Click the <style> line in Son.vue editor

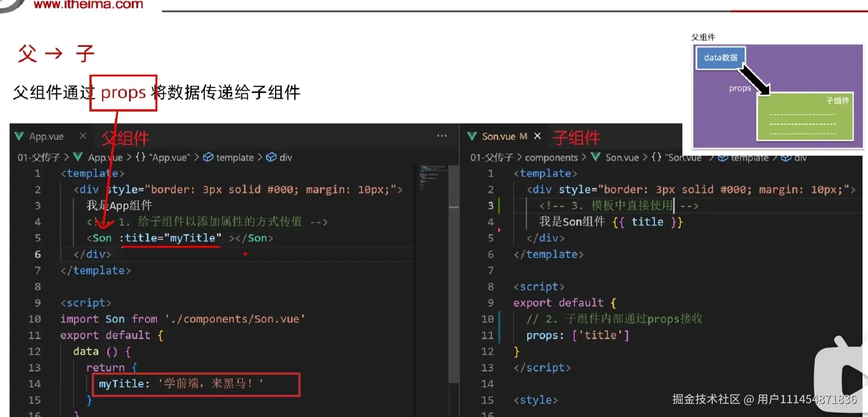point(536,400)
